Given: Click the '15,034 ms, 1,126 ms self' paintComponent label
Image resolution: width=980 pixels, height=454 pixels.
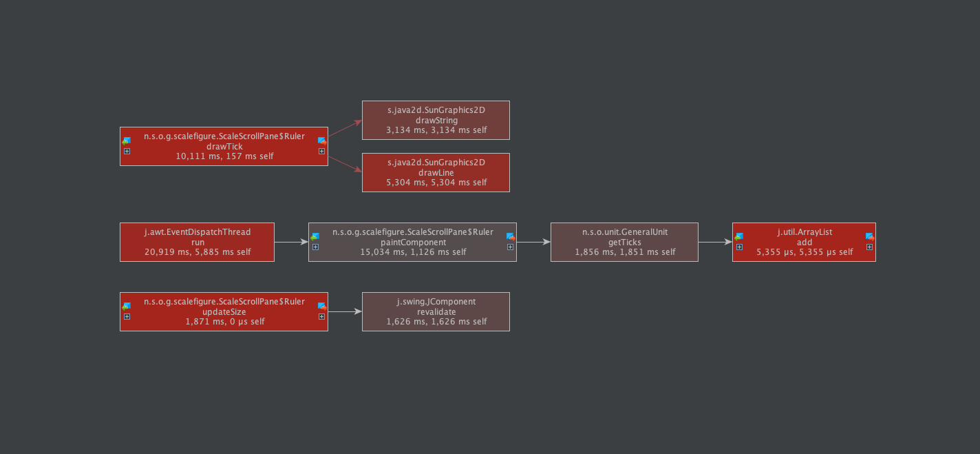Looking at the screenshot, I should [413, 252].
